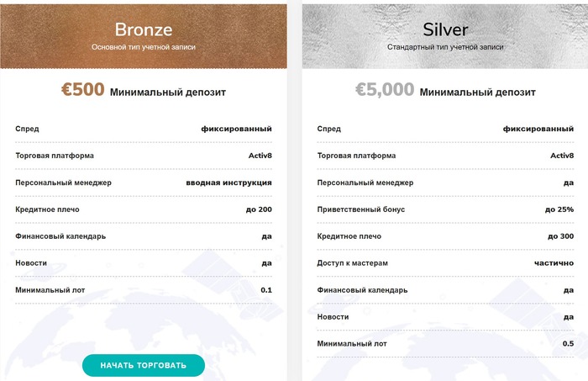
Task: Click the 0.5 minimum lot value
Action: coord(568,344)
